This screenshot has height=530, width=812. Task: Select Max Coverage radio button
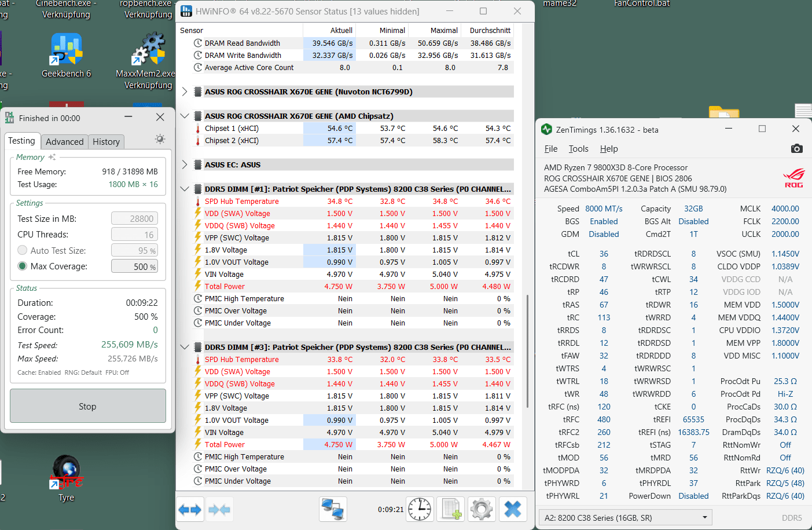tap(23, 266)
